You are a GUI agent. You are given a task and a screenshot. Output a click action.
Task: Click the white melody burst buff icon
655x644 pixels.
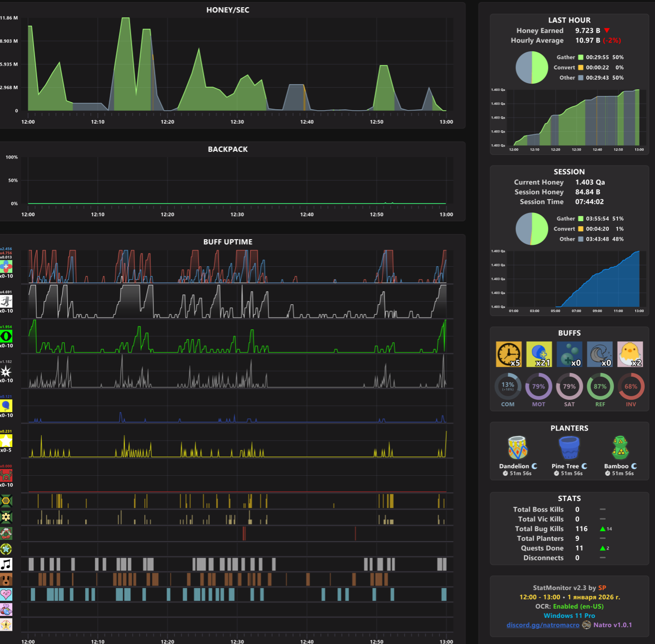[x=6, y=371]
